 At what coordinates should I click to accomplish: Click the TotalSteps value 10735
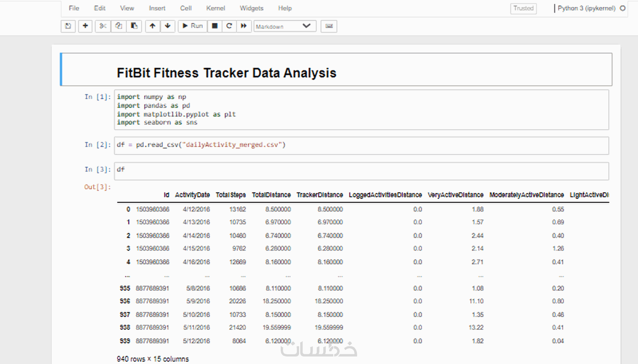click(238, 222)
